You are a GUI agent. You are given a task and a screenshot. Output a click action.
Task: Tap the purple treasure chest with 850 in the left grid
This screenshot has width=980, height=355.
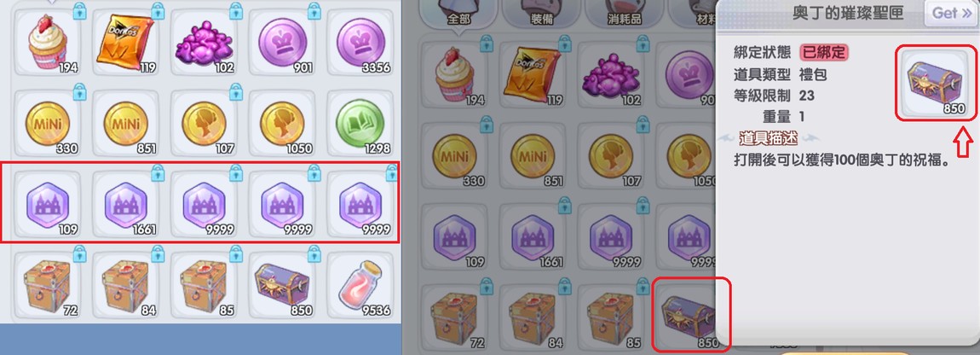(283, 285)
